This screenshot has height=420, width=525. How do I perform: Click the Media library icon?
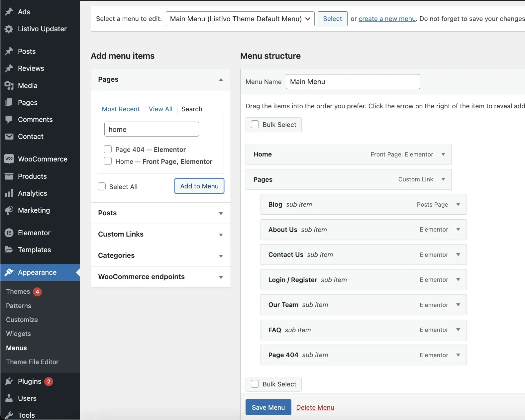coord(9,85)
